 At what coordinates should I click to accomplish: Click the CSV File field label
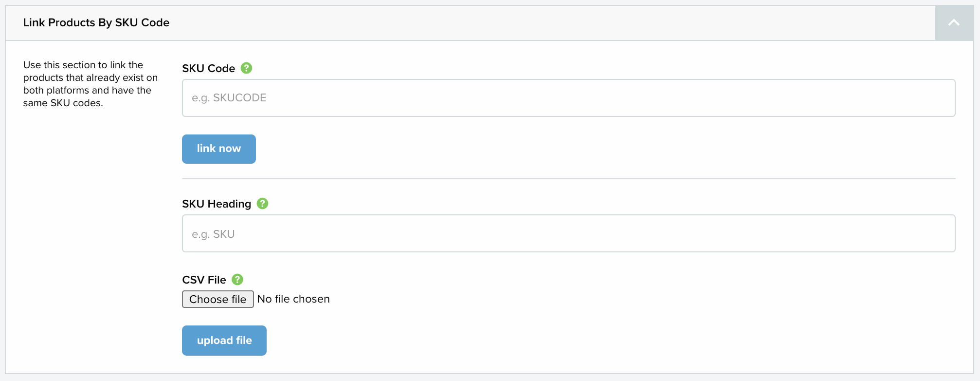204,280
